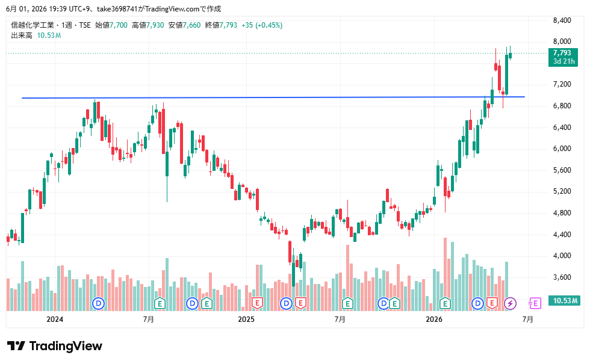Click the 6,800 price axis label
The height and width of the screenshot is (364, 590).
pyautogui.click(x=562, y=106)
